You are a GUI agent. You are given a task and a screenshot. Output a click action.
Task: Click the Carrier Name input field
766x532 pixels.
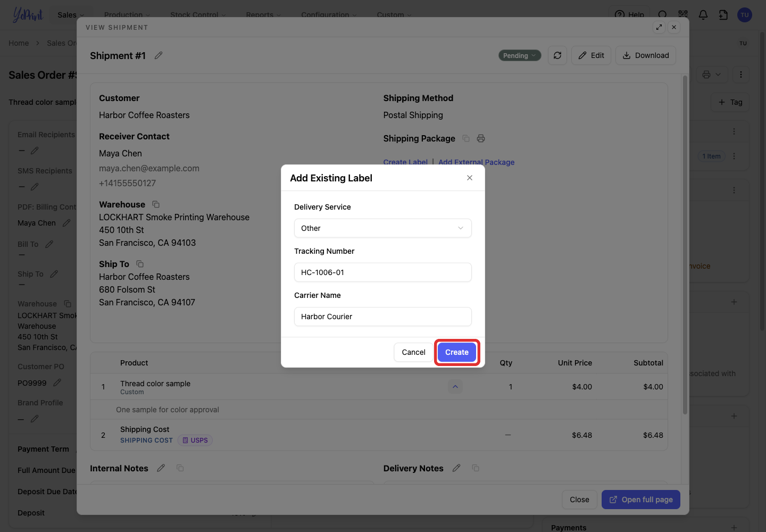pos(383,317)
